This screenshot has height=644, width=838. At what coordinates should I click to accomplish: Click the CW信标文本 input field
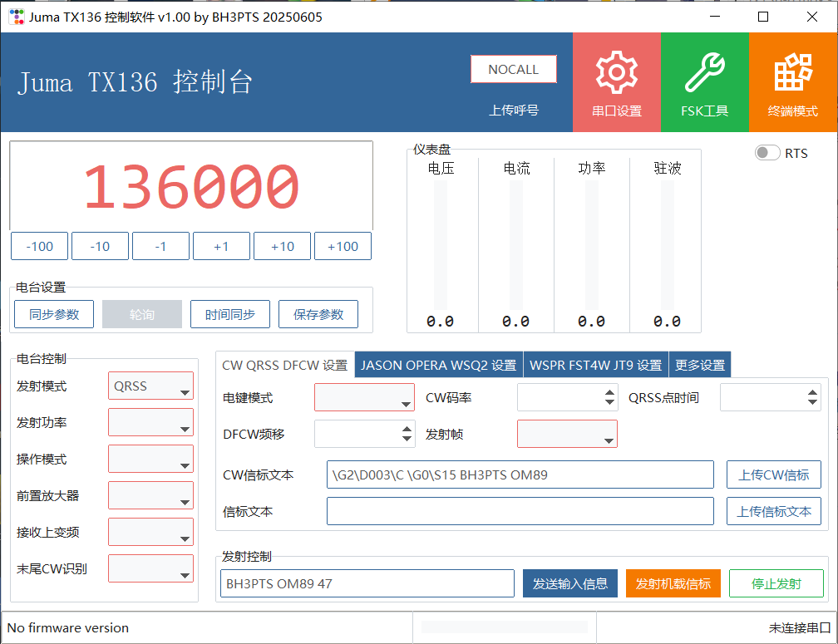click(520, 475)
